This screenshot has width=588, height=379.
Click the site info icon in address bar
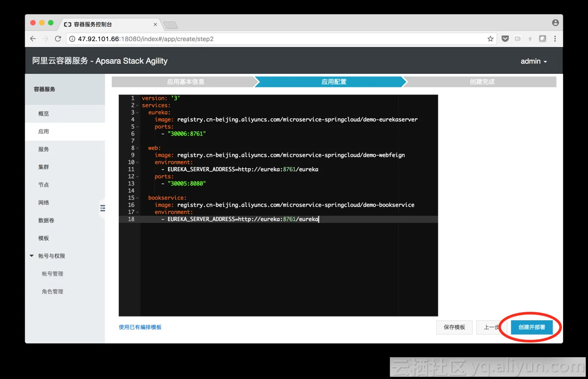[x=72, y=39]
